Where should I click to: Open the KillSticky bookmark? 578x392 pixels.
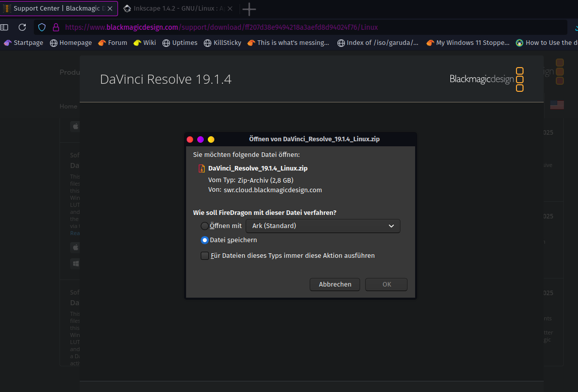coord(222,43)
